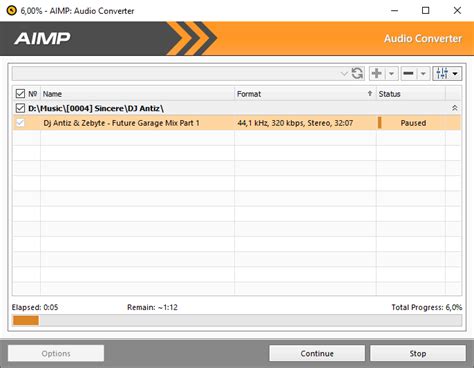Uncheck the Dj Antiz & Zebyte track checkbox

pos(20,123)
